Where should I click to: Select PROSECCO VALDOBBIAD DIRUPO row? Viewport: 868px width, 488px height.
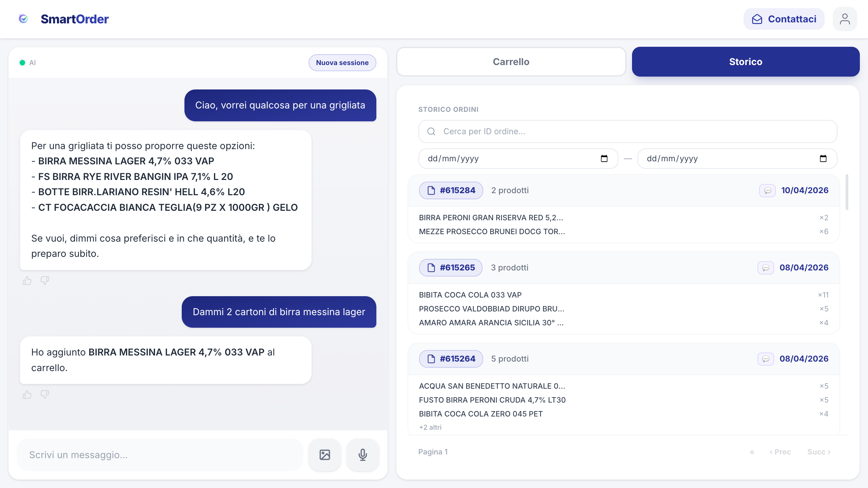coord(624,309)
